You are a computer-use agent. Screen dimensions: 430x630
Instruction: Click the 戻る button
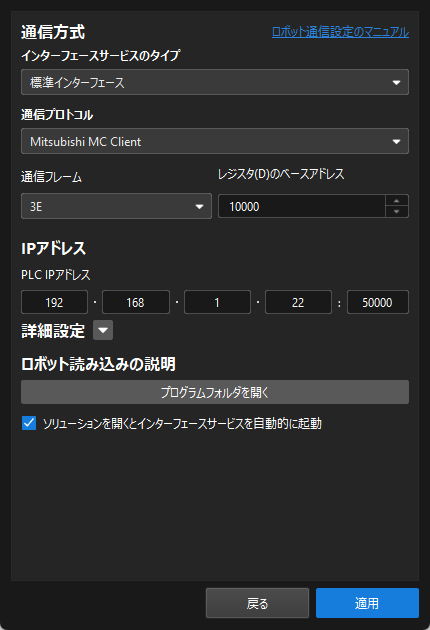(x=257, y=603)
